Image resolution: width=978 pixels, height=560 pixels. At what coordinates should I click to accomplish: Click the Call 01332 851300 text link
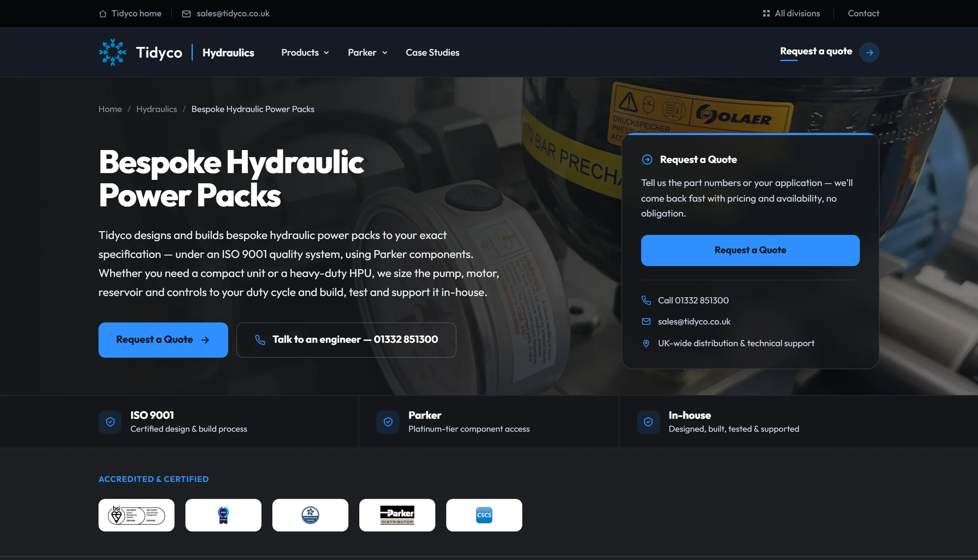pos(693,301)
